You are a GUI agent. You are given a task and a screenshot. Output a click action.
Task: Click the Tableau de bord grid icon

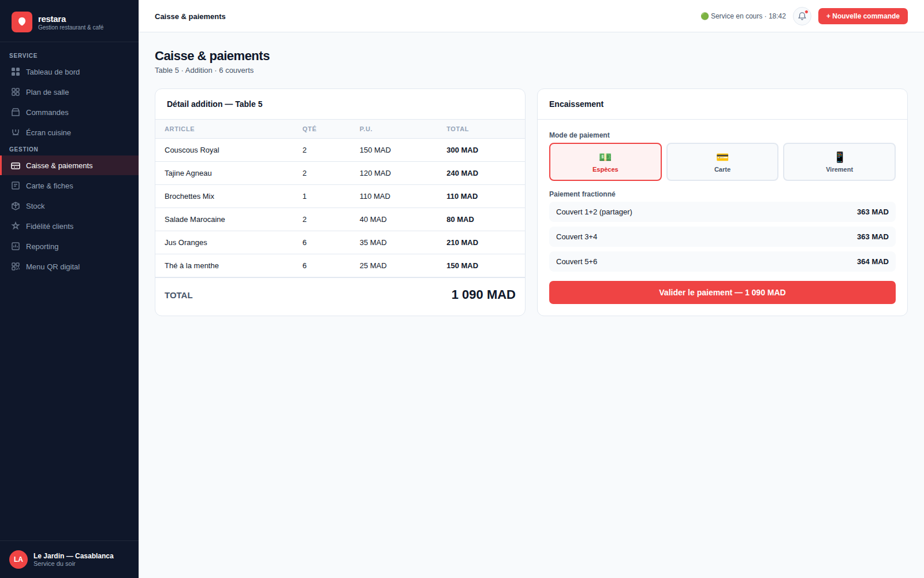pyautogui.click(x=16, y=72)
